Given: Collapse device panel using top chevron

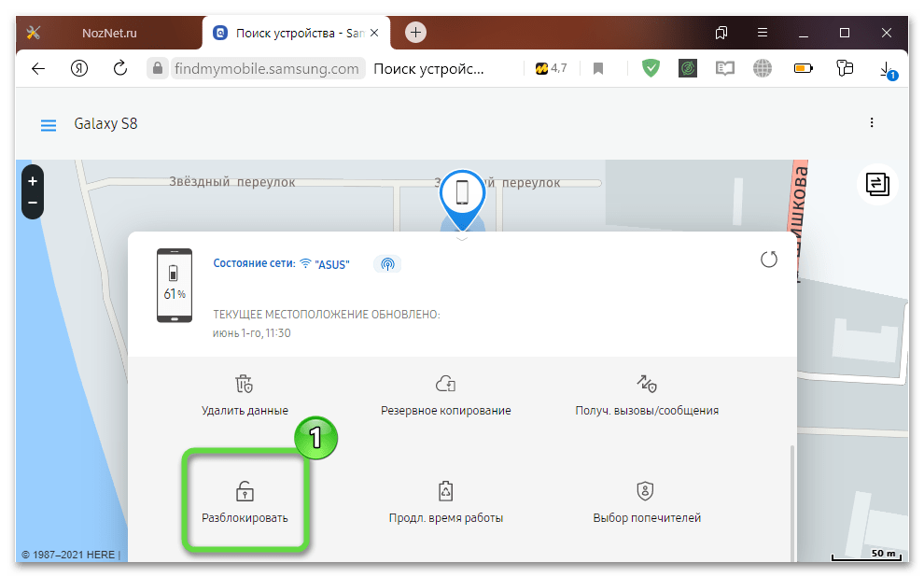Looking at the screenshot, I should 462,239.
